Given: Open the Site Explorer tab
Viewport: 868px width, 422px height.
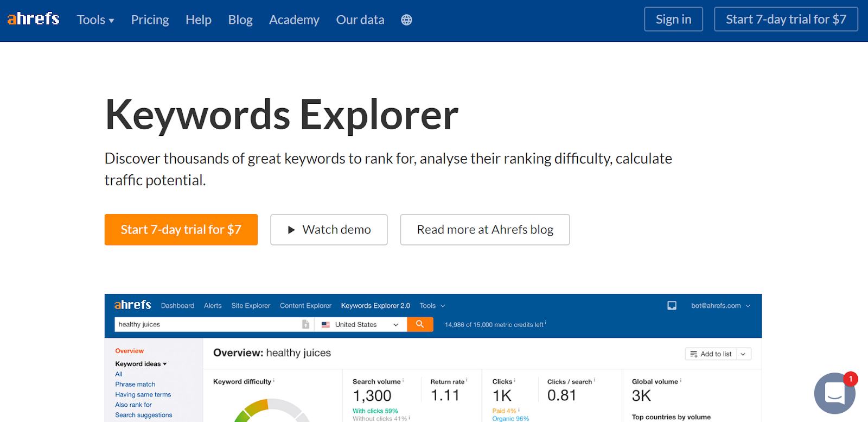Looking at the screenshot, I should tap(251, 306).
